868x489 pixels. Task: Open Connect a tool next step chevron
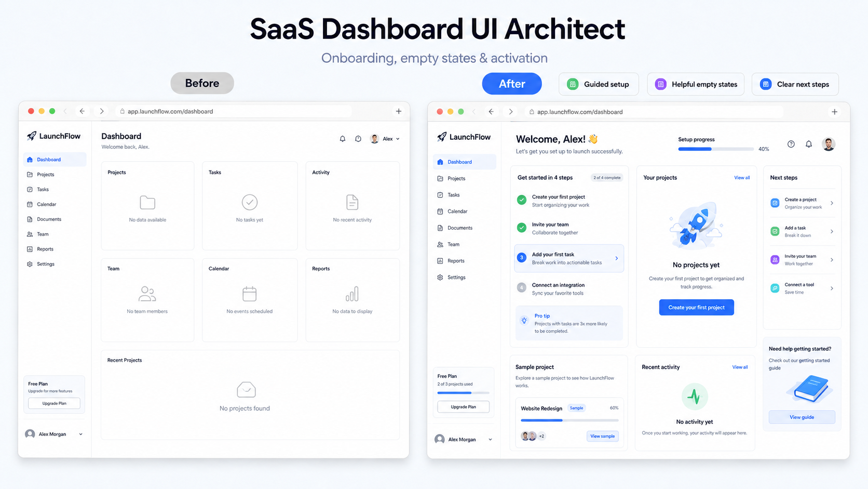tap(832, 288)
